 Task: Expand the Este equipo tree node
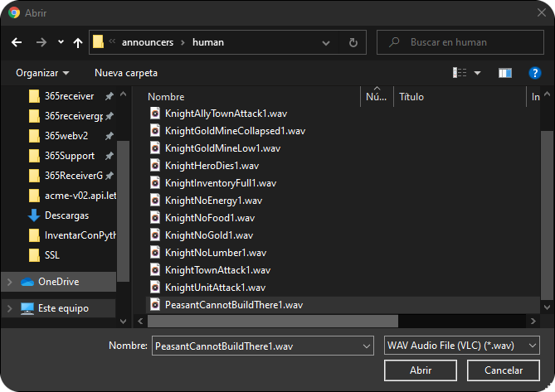pyautogui.click(x=9, y=308)
